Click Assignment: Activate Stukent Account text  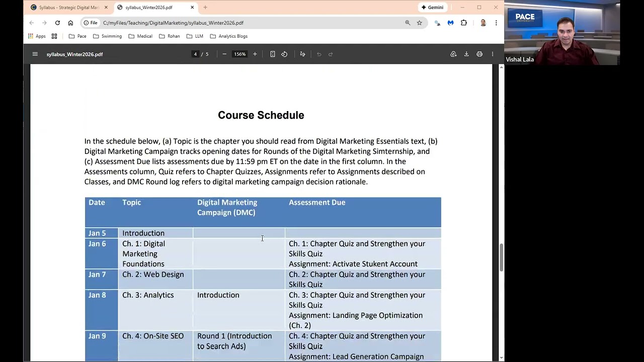coord(353,264)
